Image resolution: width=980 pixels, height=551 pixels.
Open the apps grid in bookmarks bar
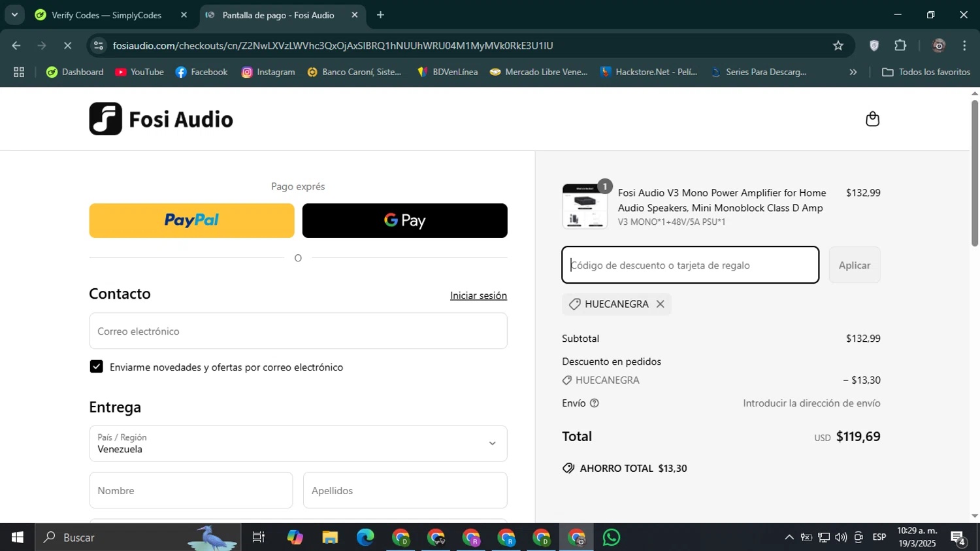tap(19, 72)
